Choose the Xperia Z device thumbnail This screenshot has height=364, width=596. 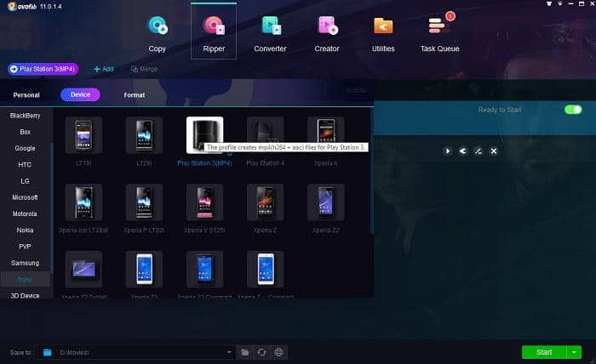[266, 202]
